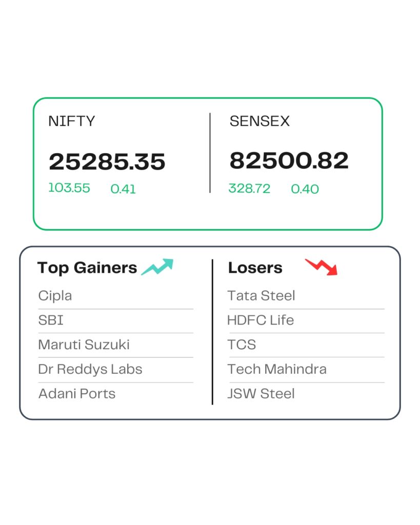Click NIFTY percent change 0.41
The width and height of the screenshot is (420, 525).
pyautogui.click(x=123, y=189)
